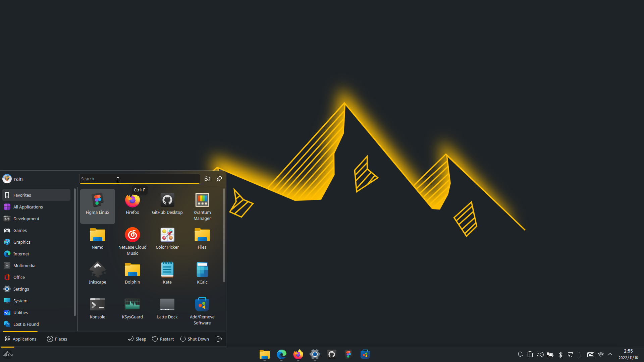Screen dimensions: 644x362
Task: Open KCalc calculator
Action: coord(202,276)
